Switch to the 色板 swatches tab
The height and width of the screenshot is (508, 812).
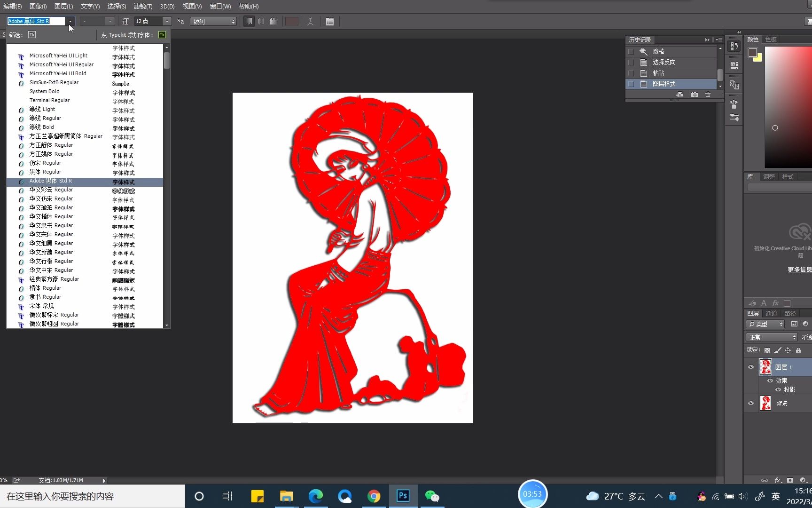771,40
